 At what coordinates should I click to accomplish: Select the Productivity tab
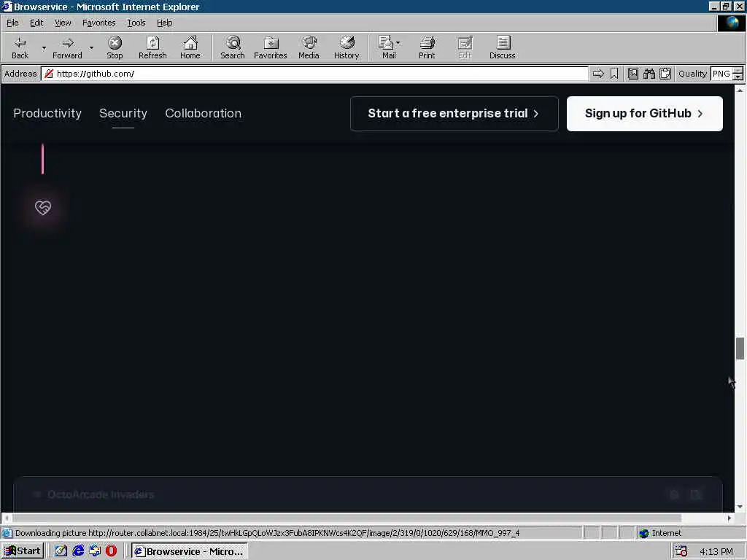click(x=47, y=113)
